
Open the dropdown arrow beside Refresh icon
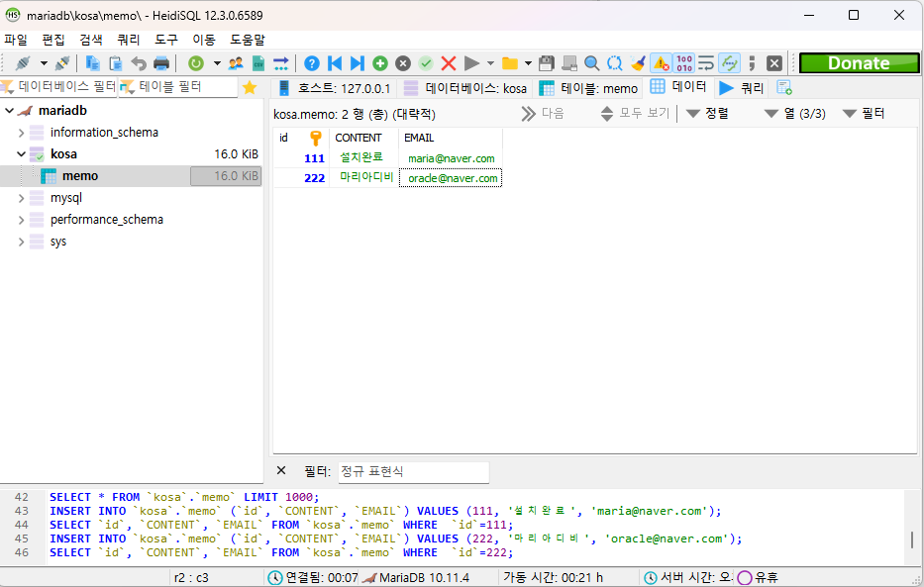[x=217, y=63]
